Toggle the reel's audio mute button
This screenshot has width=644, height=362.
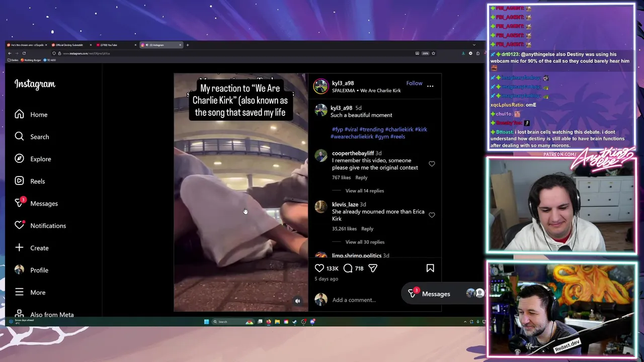pyautogui.click(x=297, y=301)
